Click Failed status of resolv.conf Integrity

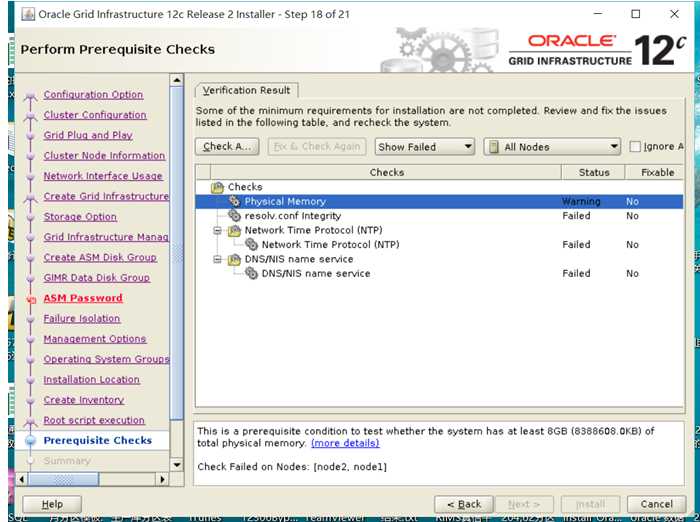coord(576,216)
